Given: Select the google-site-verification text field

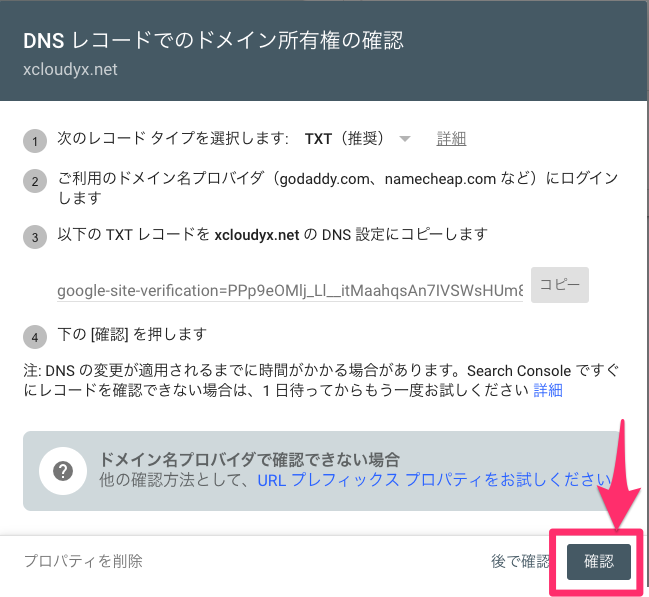Looking at the screenshot, I should pos(290,291).
